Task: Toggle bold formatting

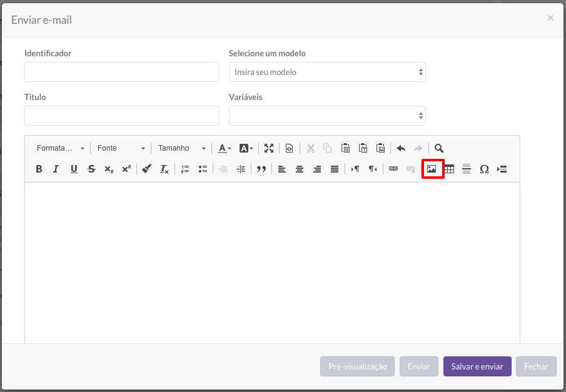Action: 39,169
